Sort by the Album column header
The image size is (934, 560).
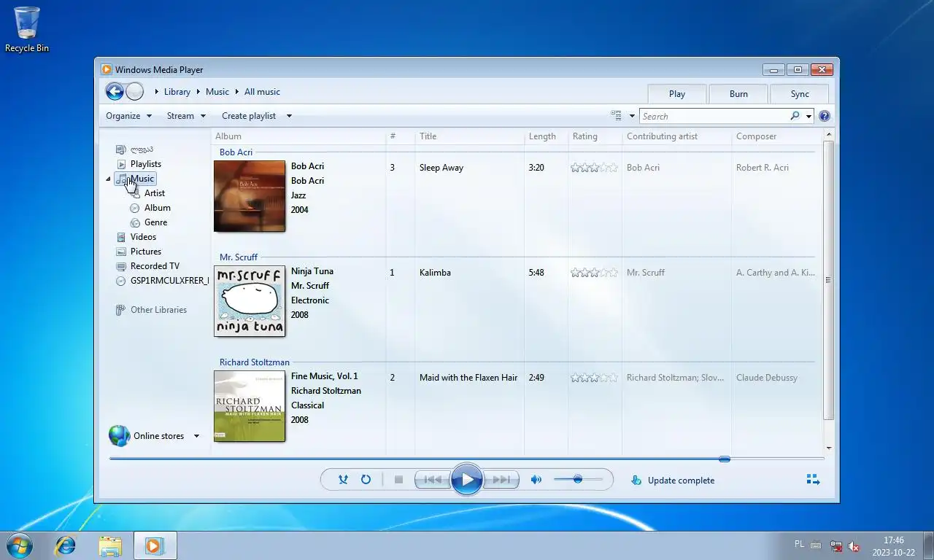(298, 136)
